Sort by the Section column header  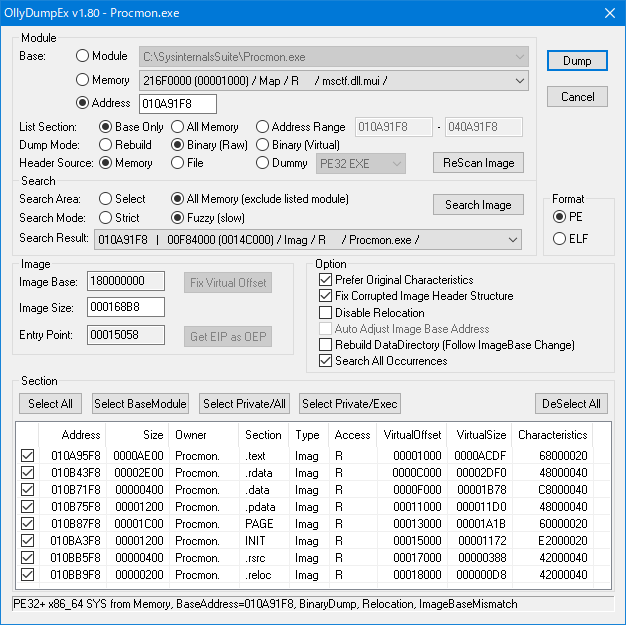[263, 435]
